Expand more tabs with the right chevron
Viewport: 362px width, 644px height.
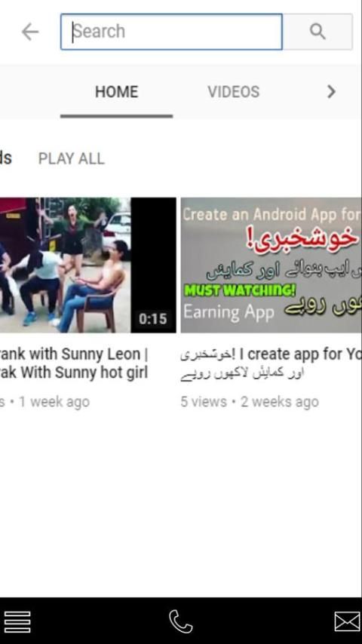(x=331, y=91)
